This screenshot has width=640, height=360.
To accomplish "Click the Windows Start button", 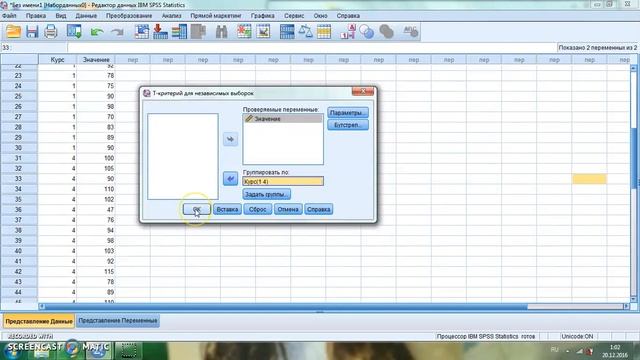I will 12,351.
